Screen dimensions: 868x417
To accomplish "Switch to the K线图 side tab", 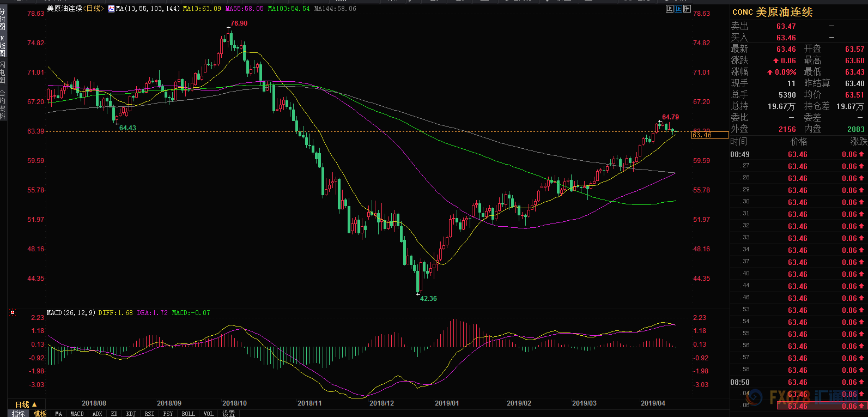I will tap(3, 46).
